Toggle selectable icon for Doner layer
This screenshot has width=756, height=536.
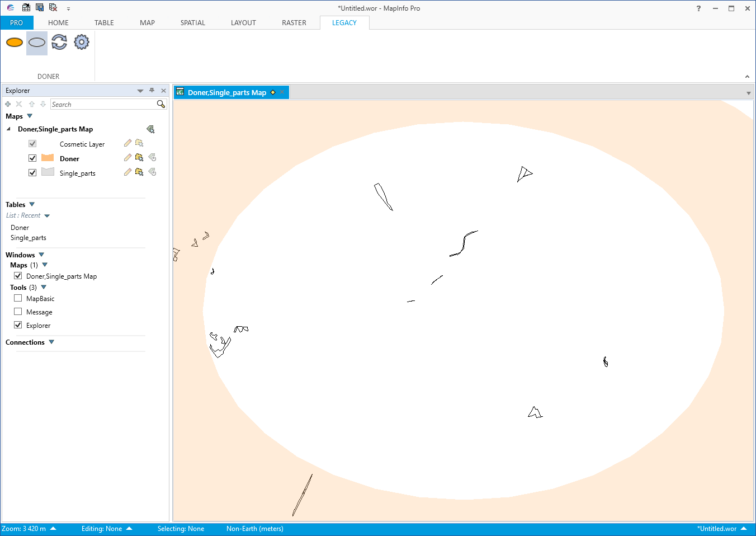pyautogui.click(x=139, y=158)
